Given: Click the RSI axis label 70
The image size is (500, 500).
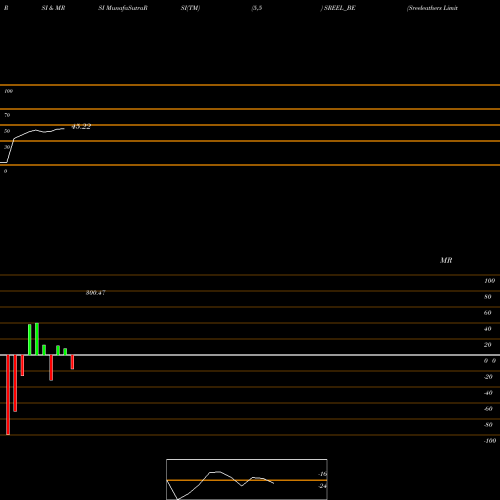Looking at the screenshot, I should point(7,115).
